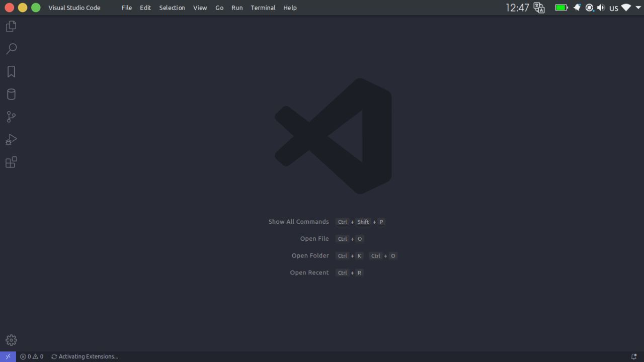The height and width of the screenshot is (362, 644).
Task: Open the system notifications bell in tray
Action: [x=577, y=8]
